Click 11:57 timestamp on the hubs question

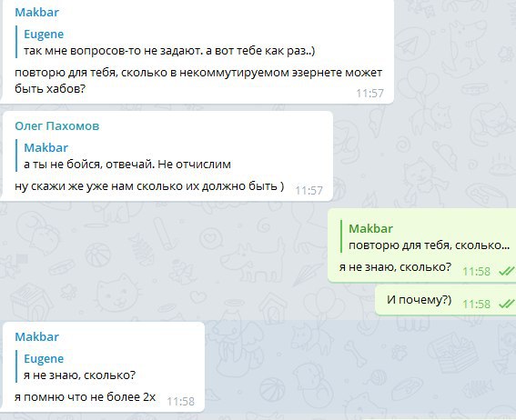[369, 94]
